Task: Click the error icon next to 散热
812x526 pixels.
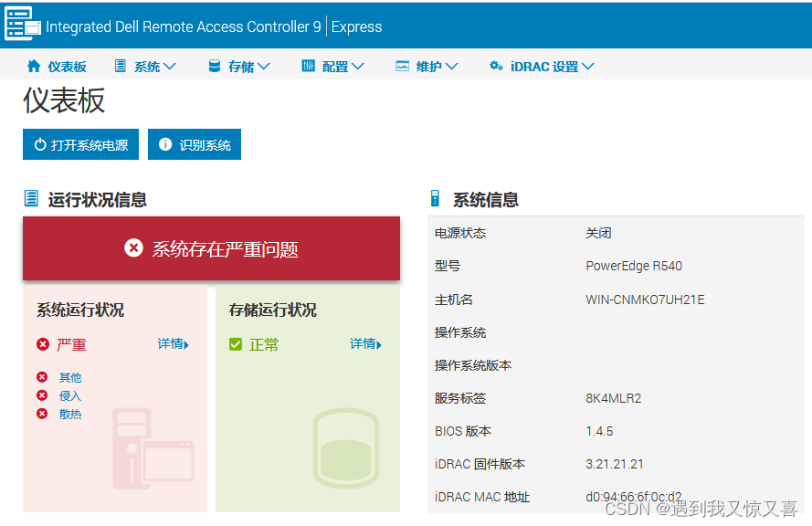Action: pyautogui.click(x=42, y=414)
